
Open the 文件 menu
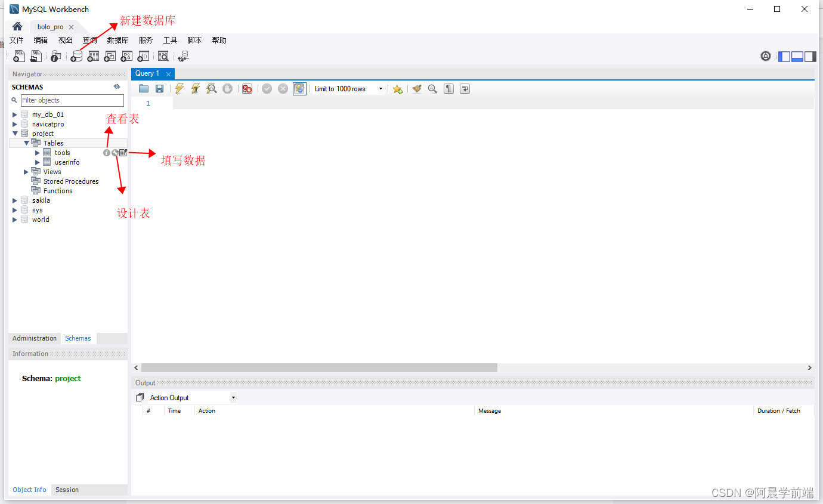tap(16, 41)
